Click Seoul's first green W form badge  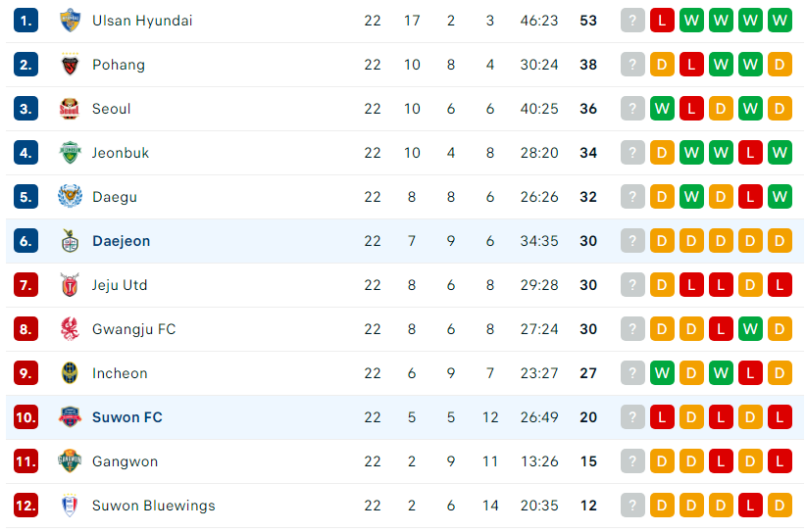(662, 109)
